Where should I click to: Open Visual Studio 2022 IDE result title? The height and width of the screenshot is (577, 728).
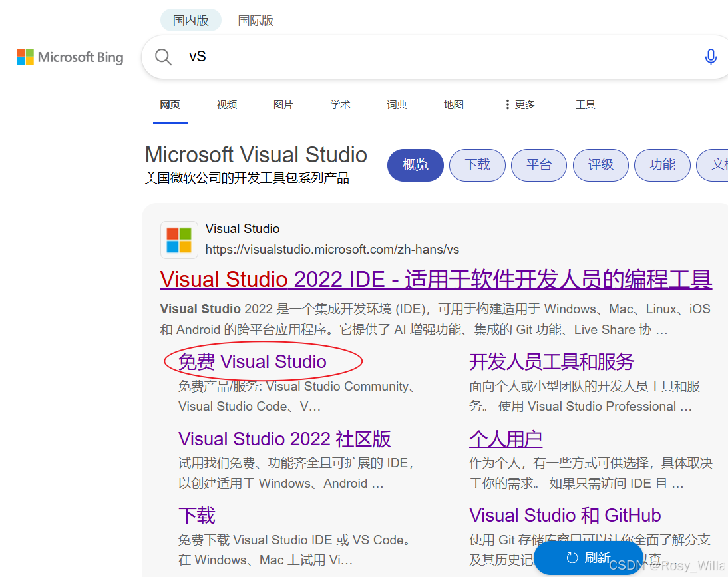[435, 280]
